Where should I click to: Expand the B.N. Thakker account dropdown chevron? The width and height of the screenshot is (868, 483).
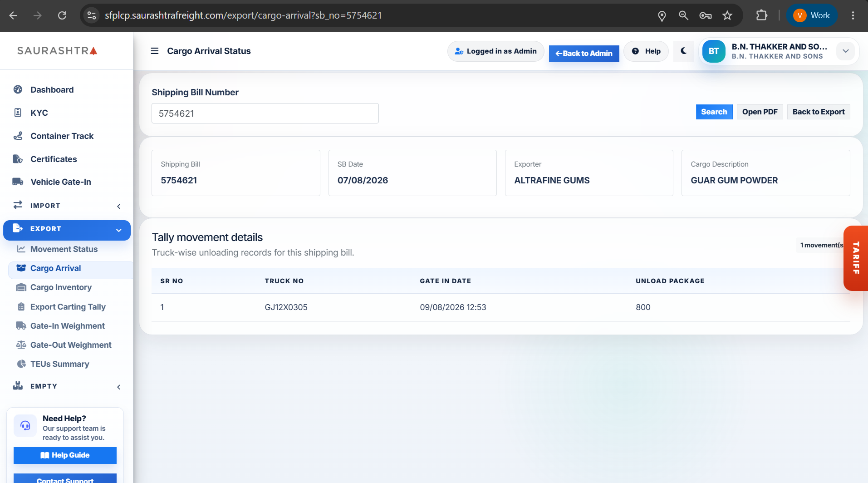tap(846, 51)
